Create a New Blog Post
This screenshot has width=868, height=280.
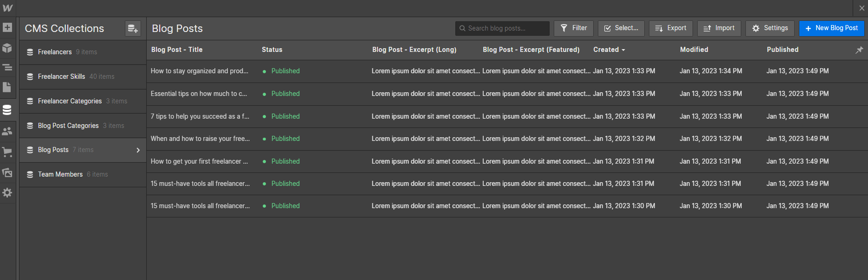point(832,28)
